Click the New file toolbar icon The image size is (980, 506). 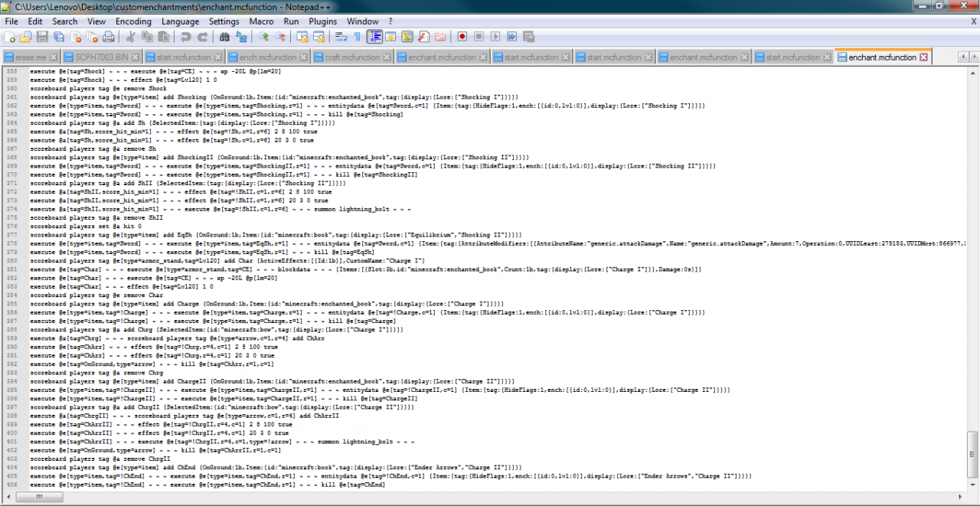pos(9,37)
